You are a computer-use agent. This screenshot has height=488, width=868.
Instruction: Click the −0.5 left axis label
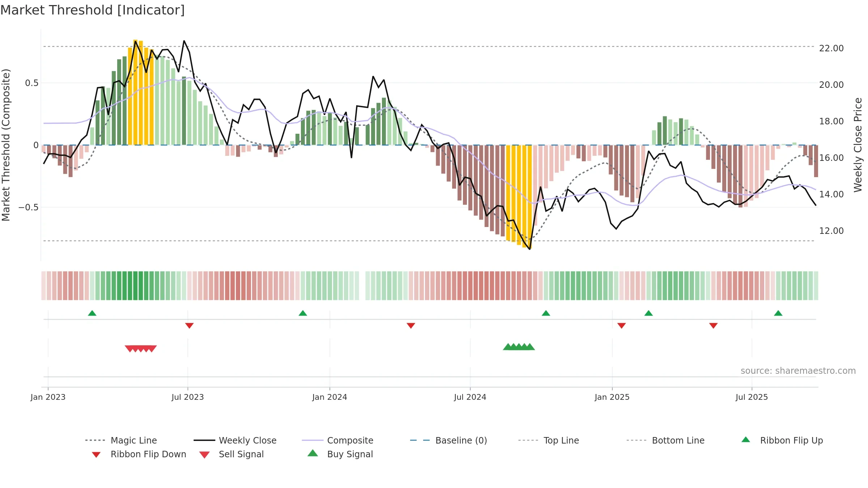click(x=29, y=207)
